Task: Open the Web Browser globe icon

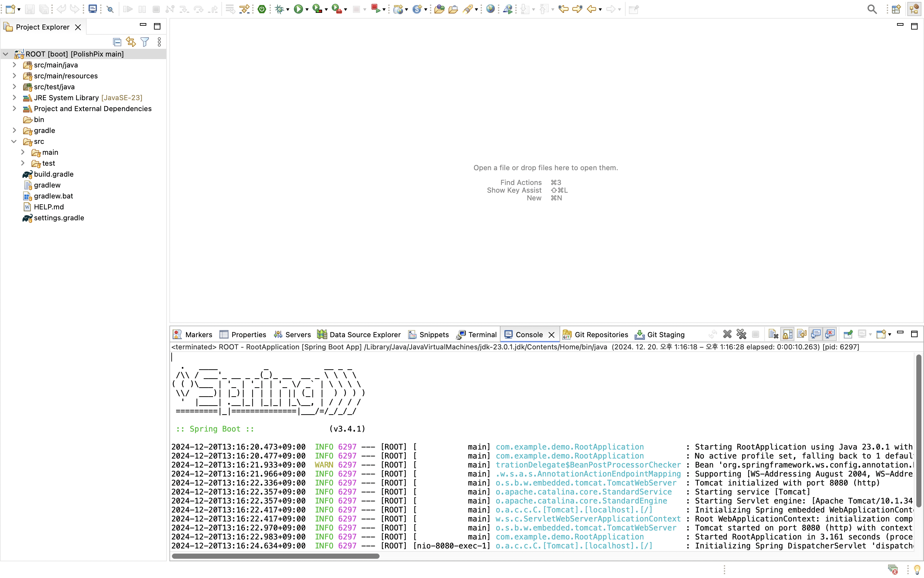Action: (x=491, y=9)
